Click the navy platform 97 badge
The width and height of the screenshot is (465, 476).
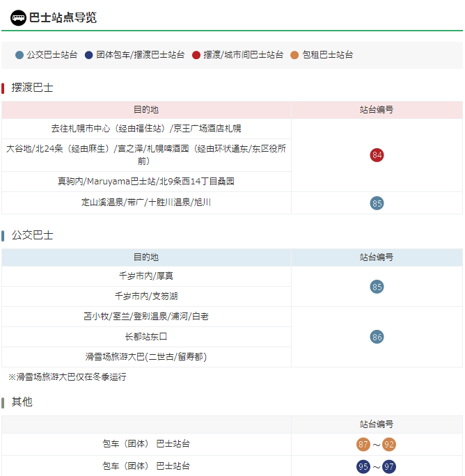[389, 466]
